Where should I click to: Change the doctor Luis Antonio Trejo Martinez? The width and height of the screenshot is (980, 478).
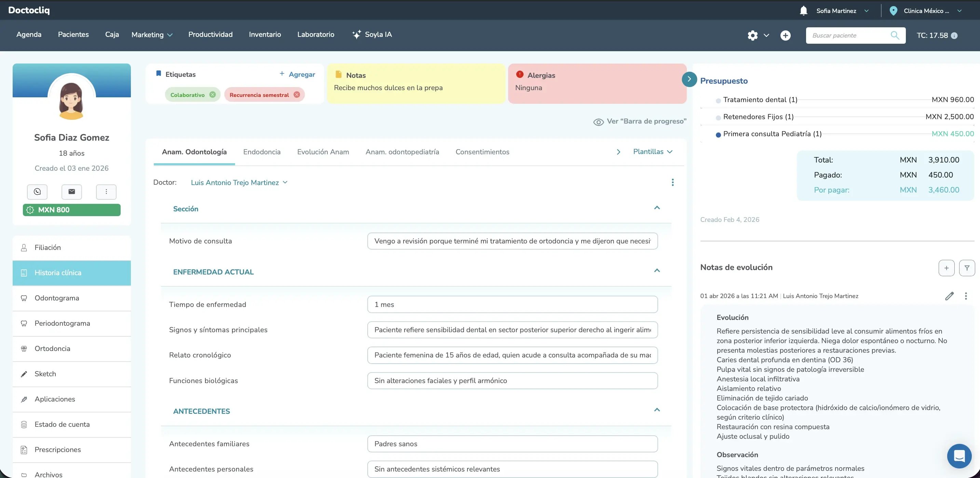239,183
